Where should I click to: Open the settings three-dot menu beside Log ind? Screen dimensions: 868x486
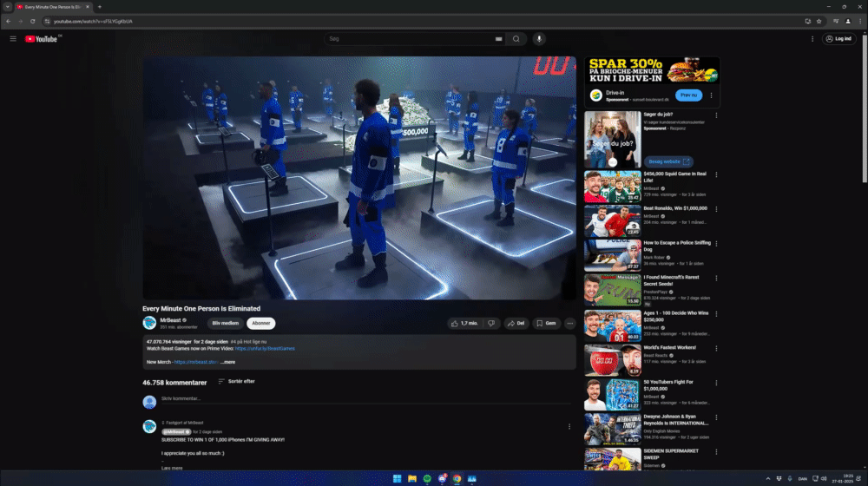click(x=812, y=39)
